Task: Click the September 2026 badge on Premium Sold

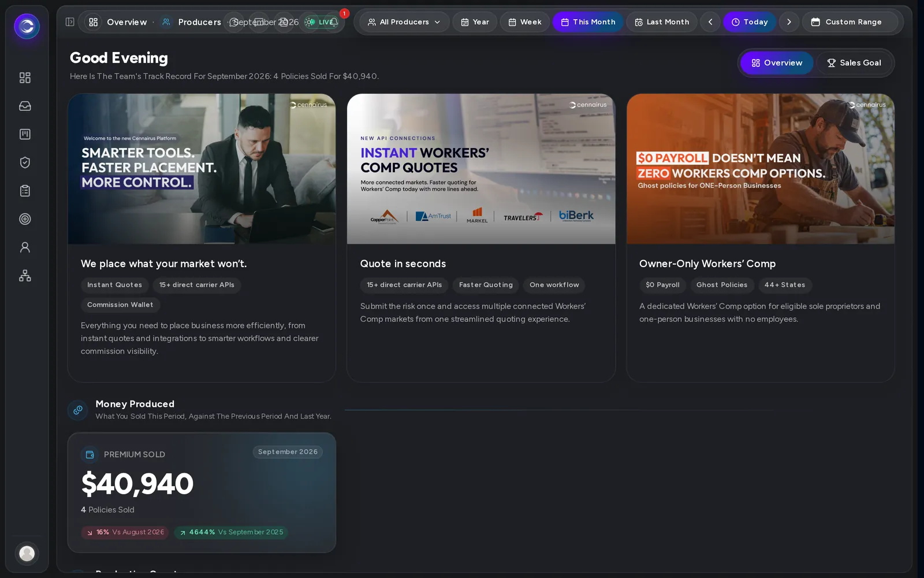Action: 288,452
